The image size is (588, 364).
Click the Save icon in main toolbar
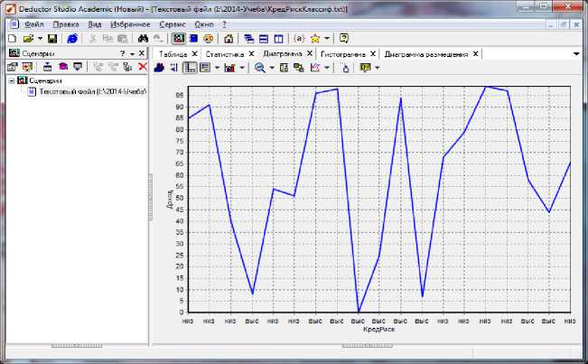(52, 39)
